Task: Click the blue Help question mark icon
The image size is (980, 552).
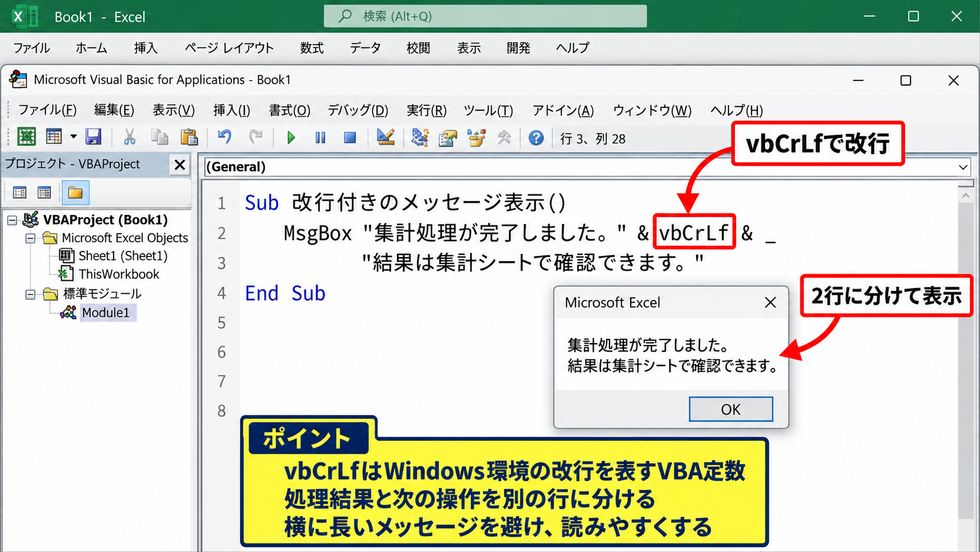Action: (x=536, y=138)
